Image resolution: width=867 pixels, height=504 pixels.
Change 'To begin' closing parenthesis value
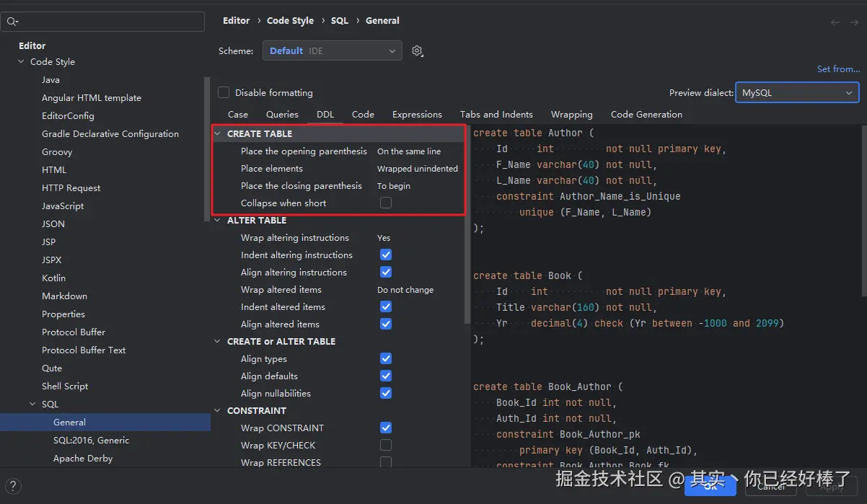pyautogui.click(x=394, y=186)
